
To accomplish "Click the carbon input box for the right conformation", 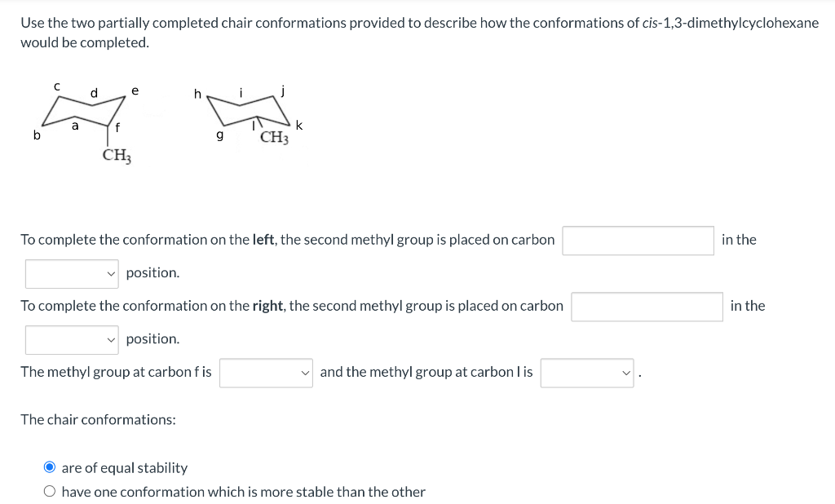I will coord(646,306).
